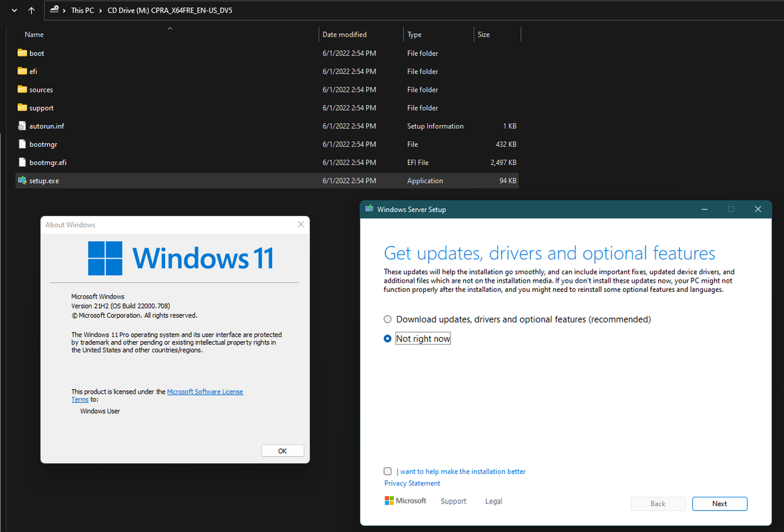Sort by the Name column header

tap(34, 35)
